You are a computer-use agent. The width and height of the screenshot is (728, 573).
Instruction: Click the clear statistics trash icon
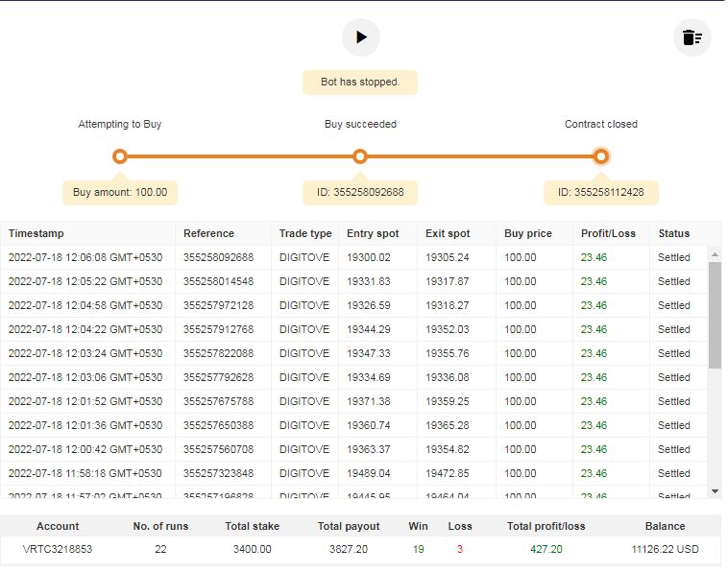[x=692, y=37]
